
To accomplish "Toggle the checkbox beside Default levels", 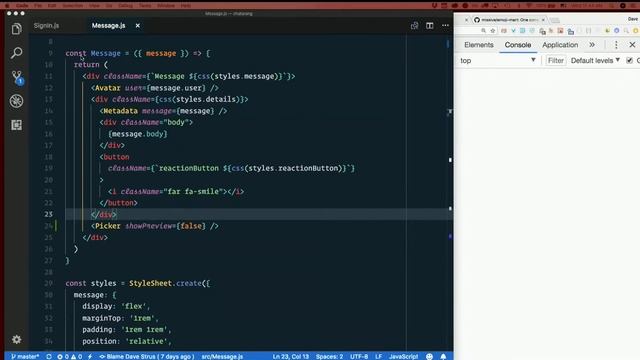I will pos(629,60).
